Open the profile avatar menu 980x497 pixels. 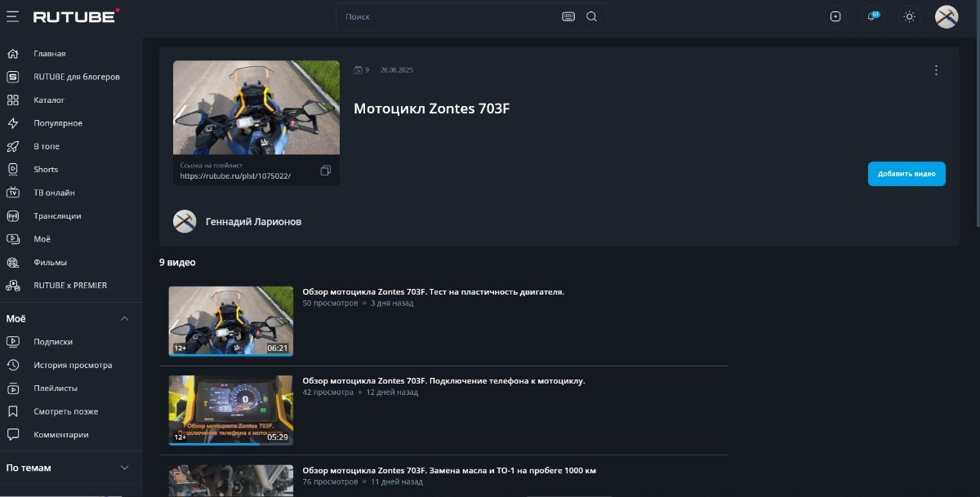pos(947,16)
